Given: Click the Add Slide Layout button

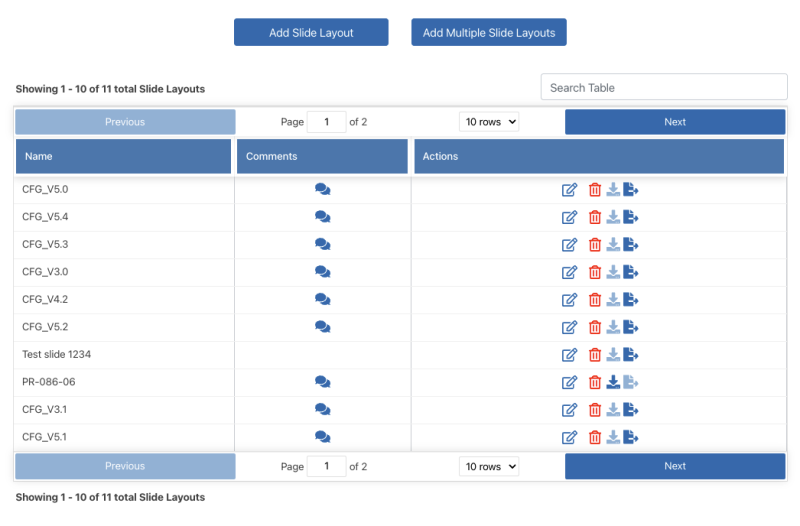Looking at the screenshot, I should 311,33.
